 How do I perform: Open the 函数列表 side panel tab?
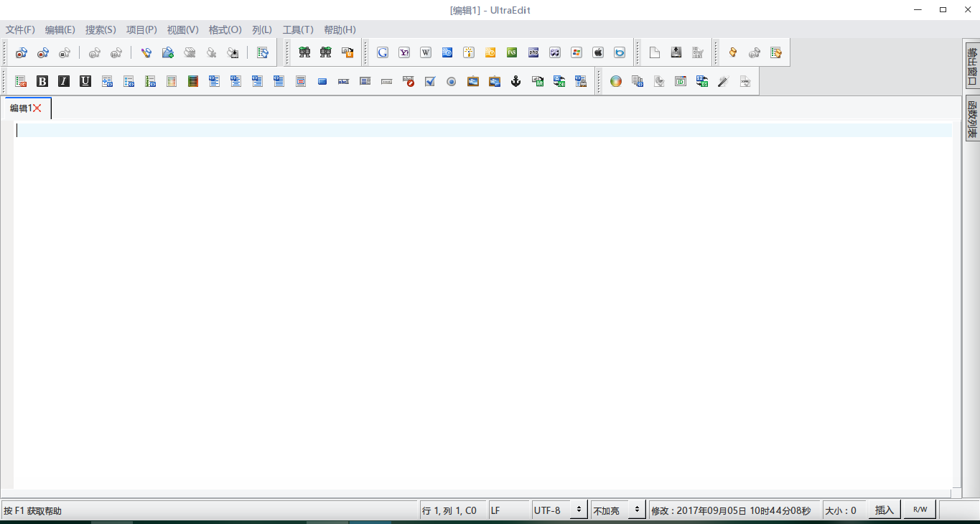click(x=972, y=118)
